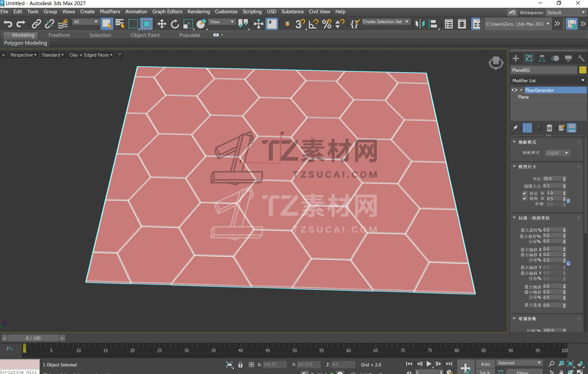
Task: Open the 六边形 floor pattern dropdown
Action: (x=557, y=153)
